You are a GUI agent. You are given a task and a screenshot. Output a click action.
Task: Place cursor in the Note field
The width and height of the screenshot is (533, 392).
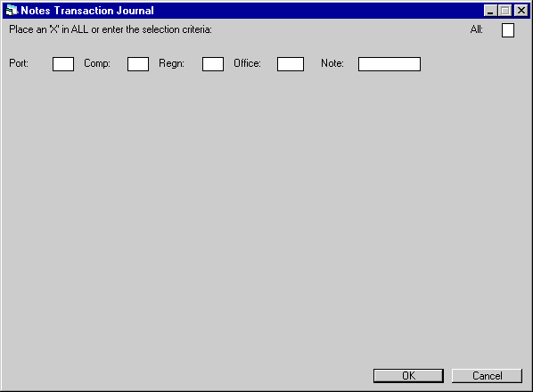point(389,64)
